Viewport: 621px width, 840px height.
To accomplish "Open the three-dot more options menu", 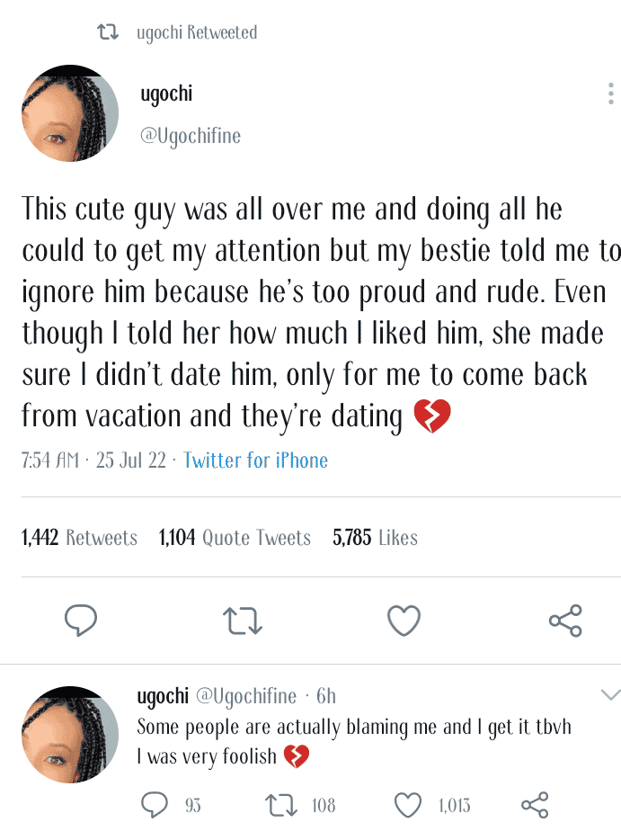I will 610,94.
